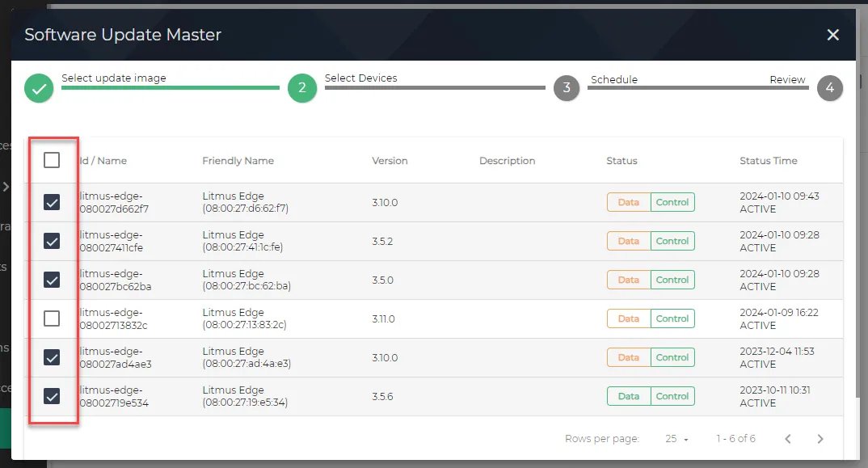Sort by Description column header

507,161
